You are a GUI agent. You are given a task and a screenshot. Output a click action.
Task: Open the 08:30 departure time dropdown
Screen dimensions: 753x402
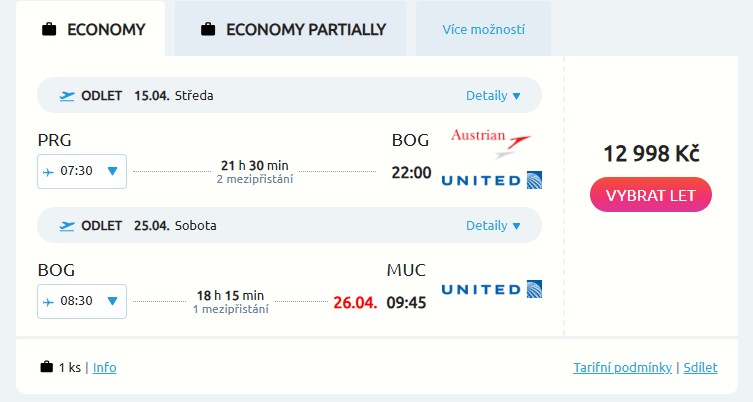click(x=82, y=300)
